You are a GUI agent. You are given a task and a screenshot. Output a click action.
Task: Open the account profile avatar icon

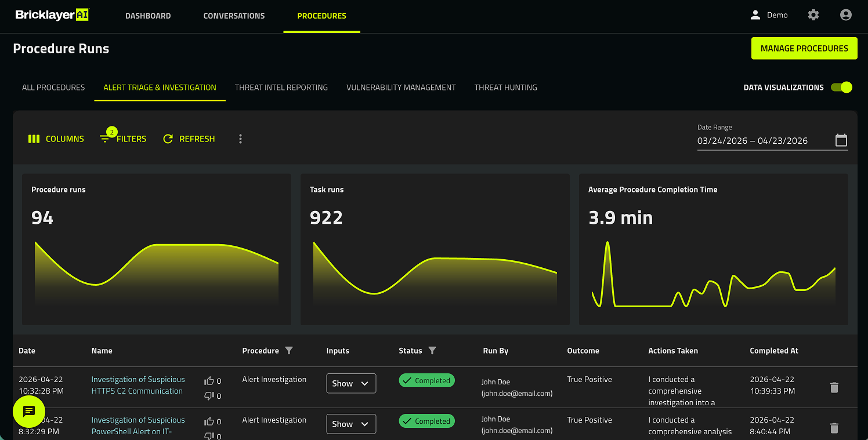(x=846, y=15)
